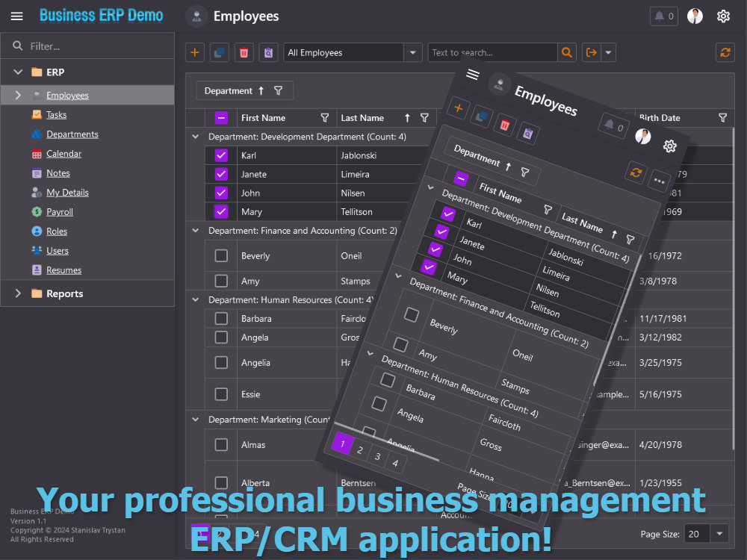
Task: Open the hamburger navigation menu
Action: point(16,16)
